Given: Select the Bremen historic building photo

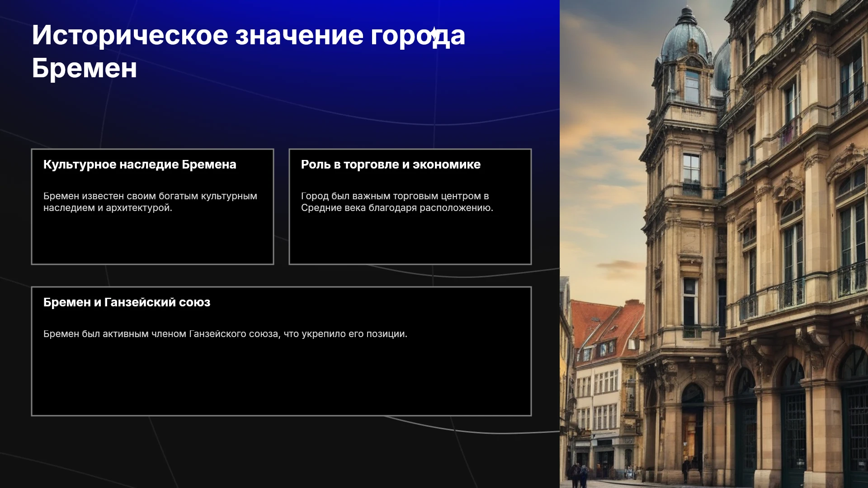Looking at the screenshot, I should 714,244.
